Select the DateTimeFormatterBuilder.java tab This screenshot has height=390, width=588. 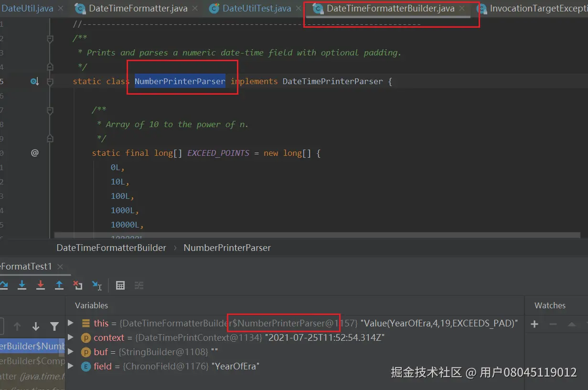(390, 8)
